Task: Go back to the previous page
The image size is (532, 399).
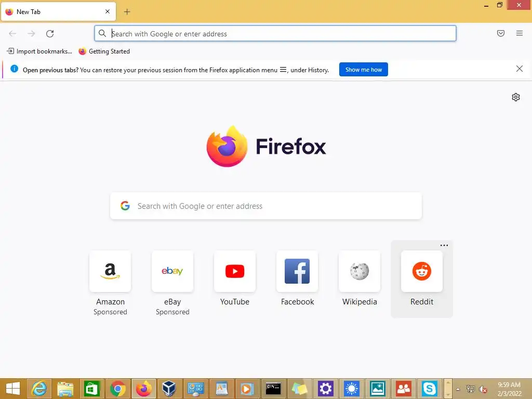Action: coord(12,34)
